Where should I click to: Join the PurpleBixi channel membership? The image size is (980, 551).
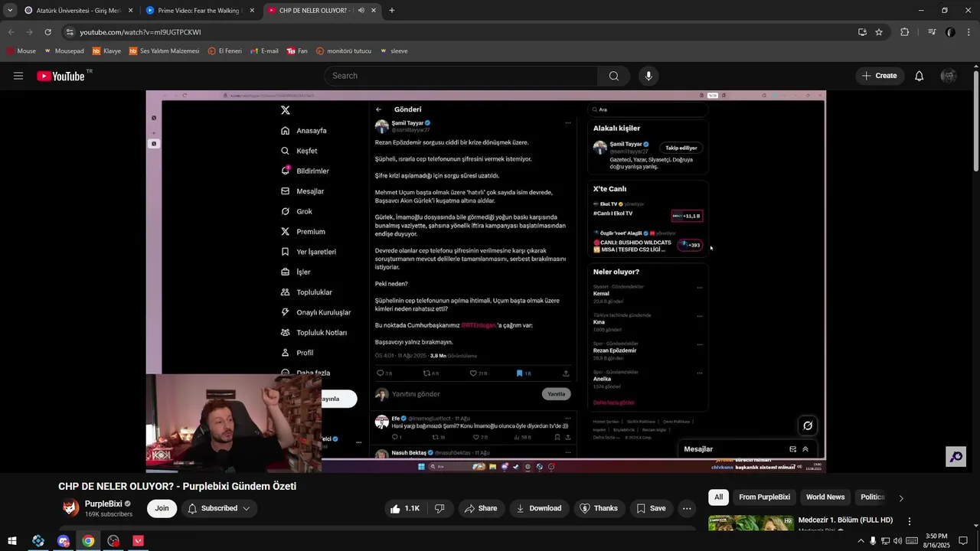click(x=162, y=508)
